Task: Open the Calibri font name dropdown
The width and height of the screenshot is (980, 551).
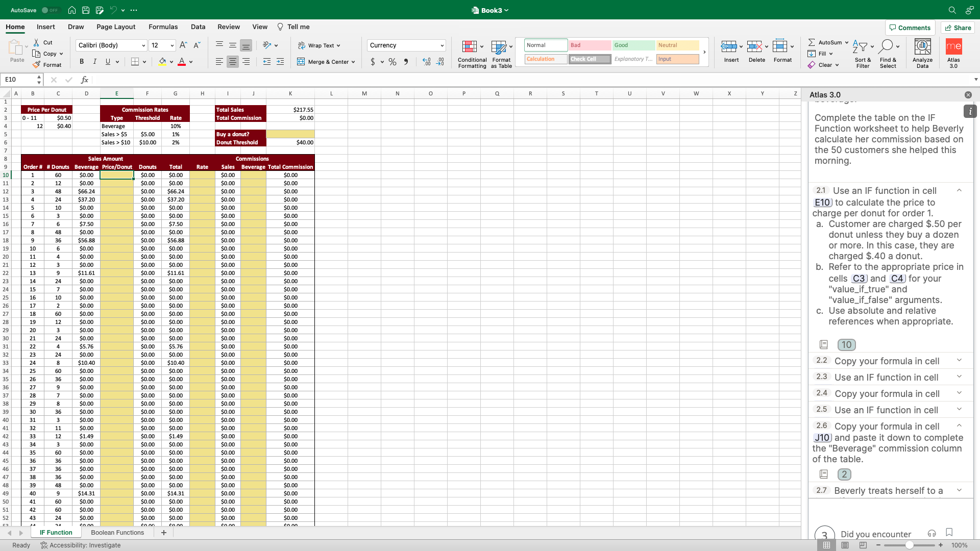Action: 143,45
